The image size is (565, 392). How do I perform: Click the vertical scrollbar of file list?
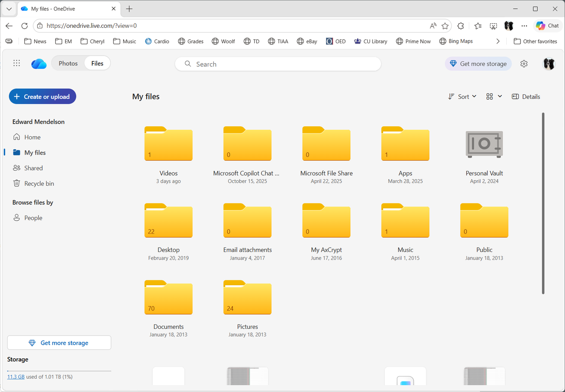click(x=543, y=203)
